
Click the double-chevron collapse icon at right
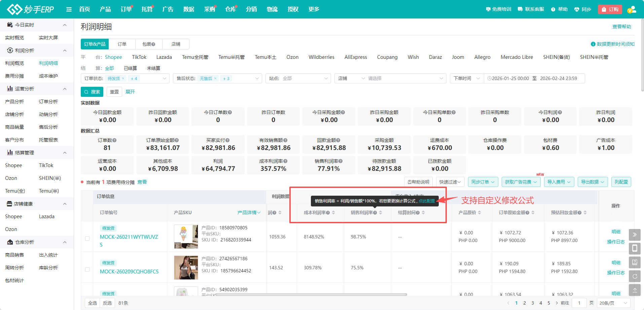[x=635, y=235]
